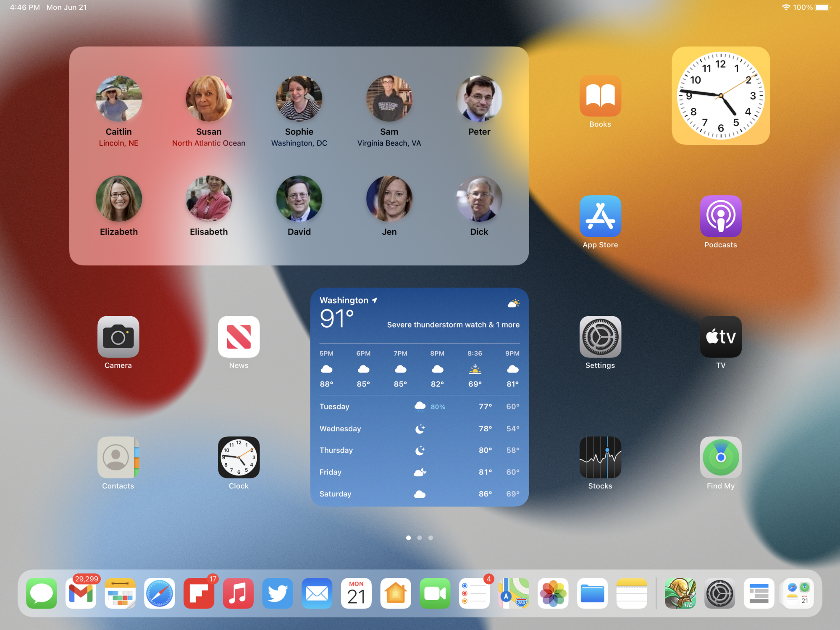Viewport: 840px width, 630px height.
Task: Open Tuesday's forecast in weather widget
Action: click(419, 407)
